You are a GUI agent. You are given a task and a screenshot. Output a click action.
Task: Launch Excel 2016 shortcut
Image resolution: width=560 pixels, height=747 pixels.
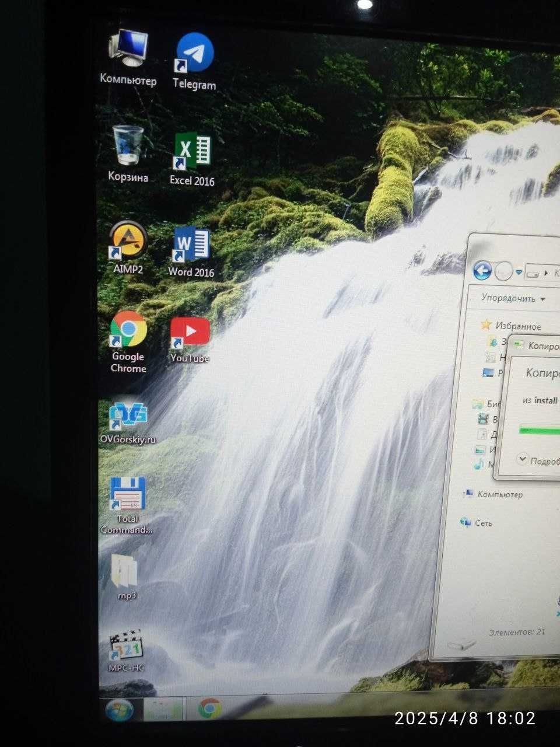point(192,159)
